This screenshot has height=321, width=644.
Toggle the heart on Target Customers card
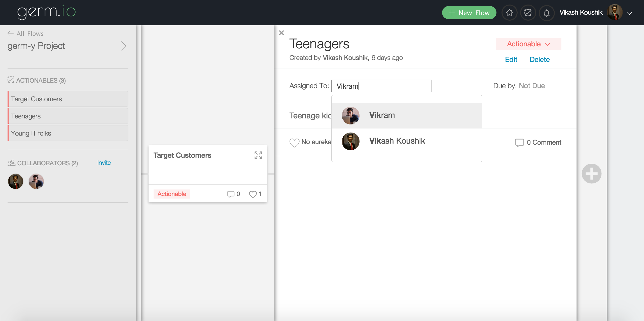[253, 194]
